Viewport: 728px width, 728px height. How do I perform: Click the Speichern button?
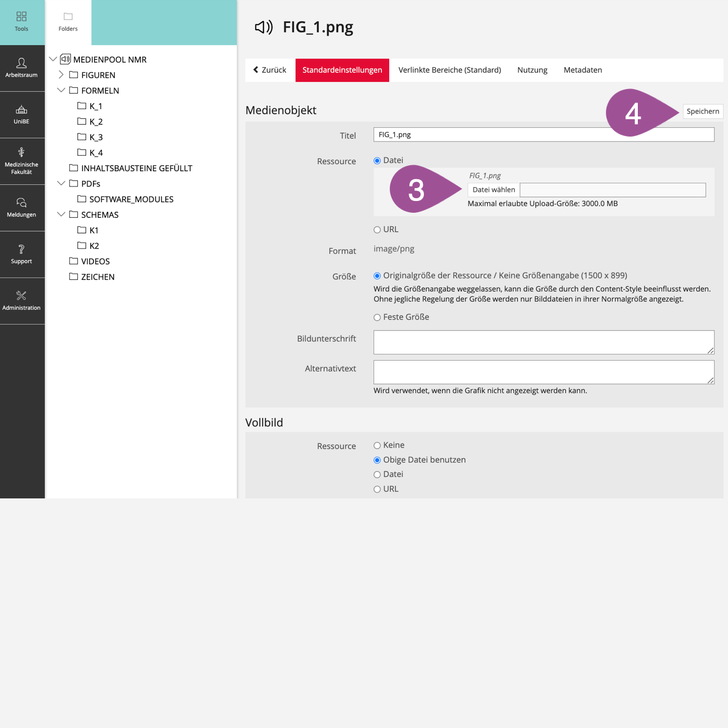pos(702,111)
